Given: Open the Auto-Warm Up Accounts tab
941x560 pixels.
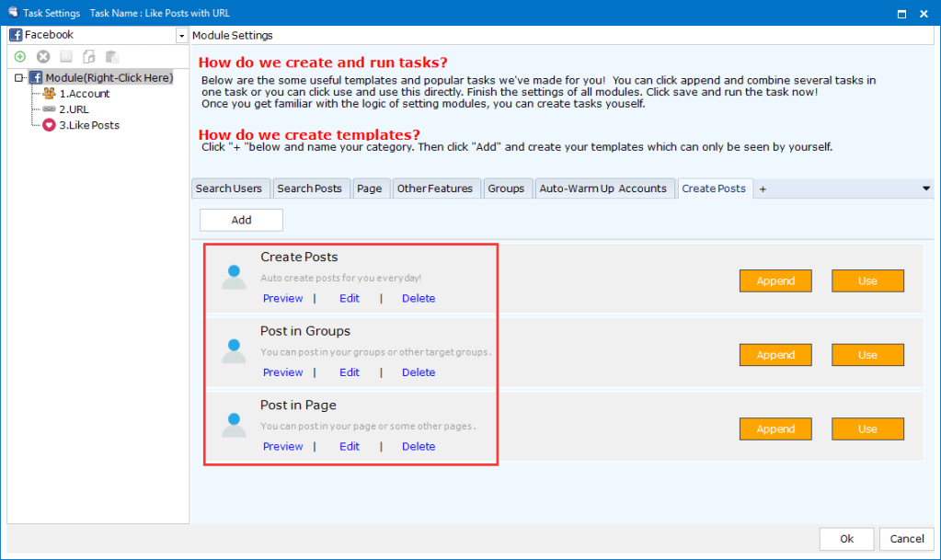Looking at the screenshot, I should click(603, 189).
